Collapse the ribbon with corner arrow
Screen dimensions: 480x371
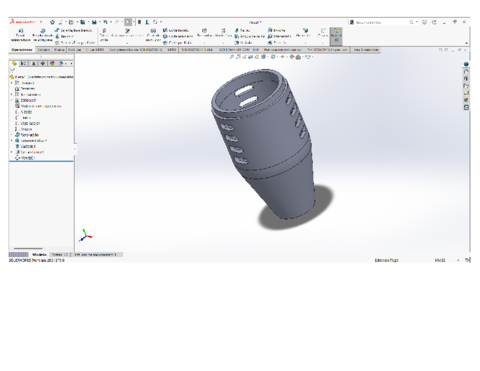[x=466, y=43]
